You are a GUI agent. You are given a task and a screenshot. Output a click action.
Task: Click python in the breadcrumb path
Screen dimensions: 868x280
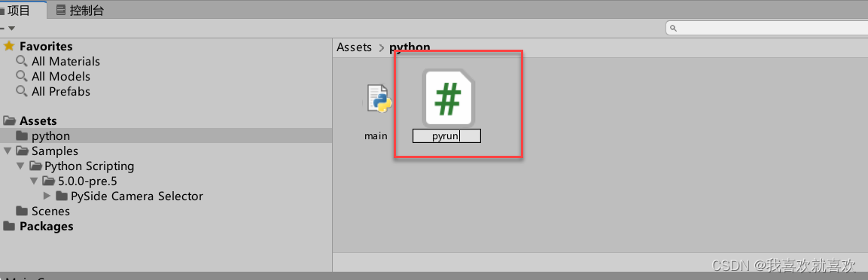(410, 47)
